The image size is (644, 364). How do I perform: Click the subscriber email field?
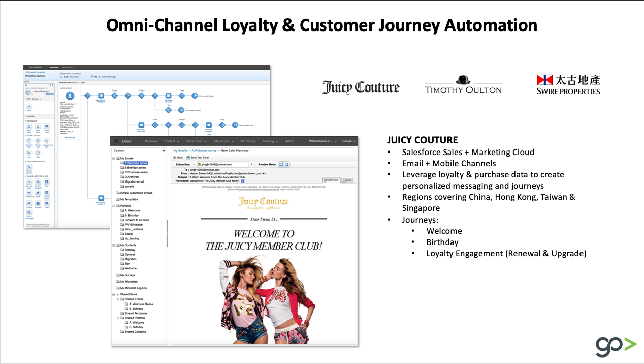[x=223, y=164]
